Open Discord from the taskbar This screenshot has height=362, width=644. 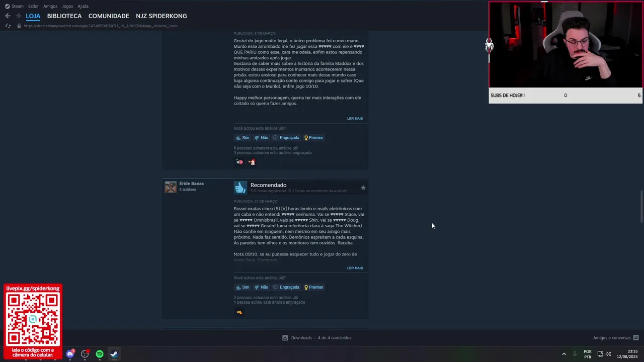70,354
